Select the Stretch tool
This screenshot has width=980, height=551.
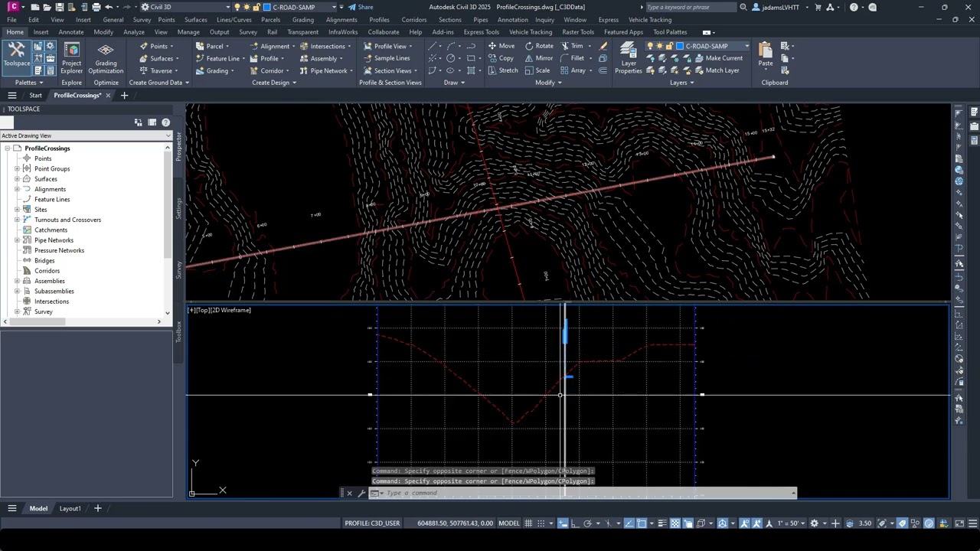(x=502, y=70)
